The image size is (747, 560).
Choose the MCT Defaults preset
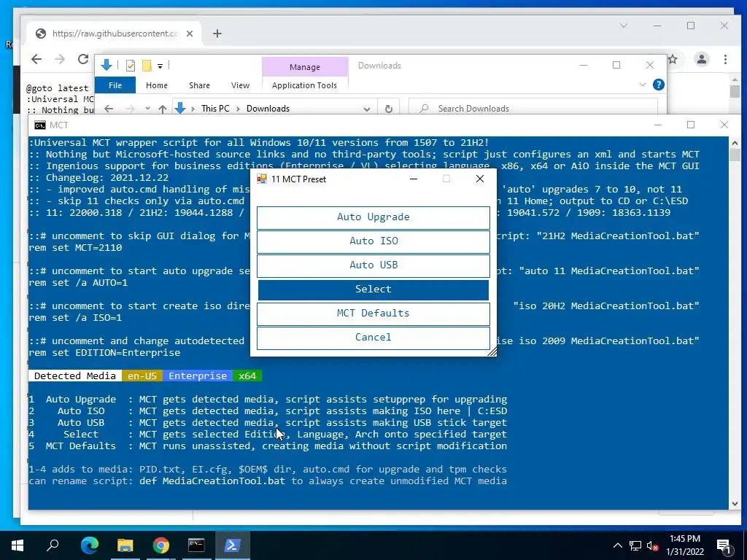pyautogui.click(x=373, y=314)
